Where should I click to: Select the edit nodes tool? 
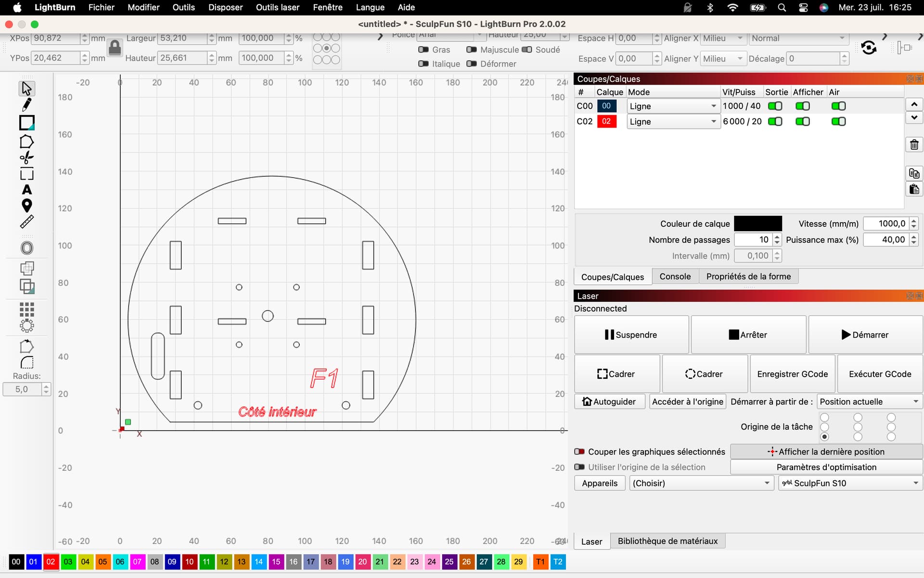[x=27, y=158]
